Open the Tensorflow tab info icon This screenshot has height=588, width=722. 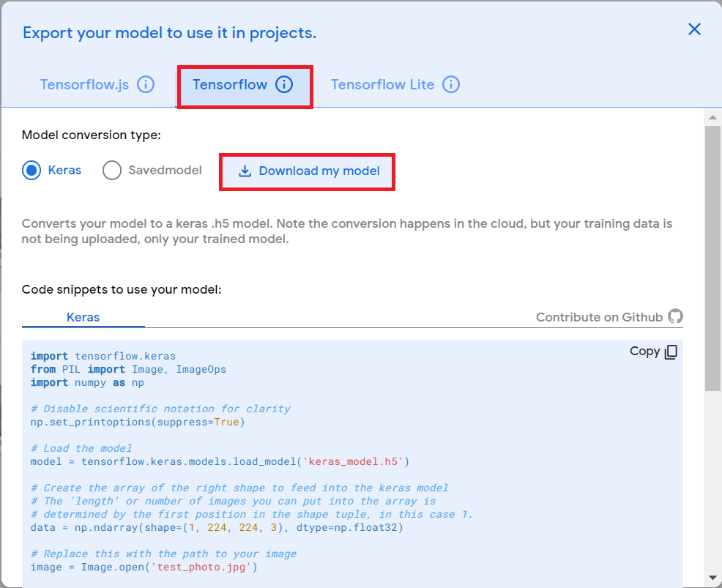click(284, 85)
